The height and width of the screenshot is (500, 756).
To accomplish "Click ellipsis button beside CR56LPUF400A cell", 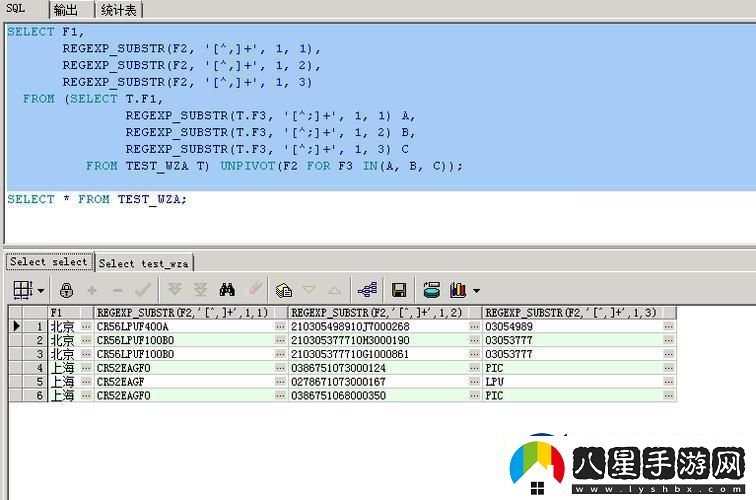I will [x=280, y=327].
